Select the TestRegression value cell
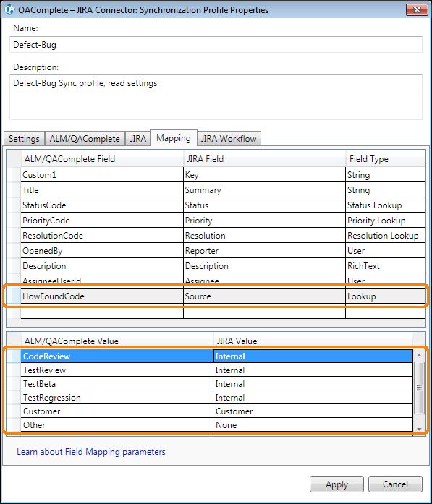The width and height of the screenshot is (432, 504). (x=117, y=398)
